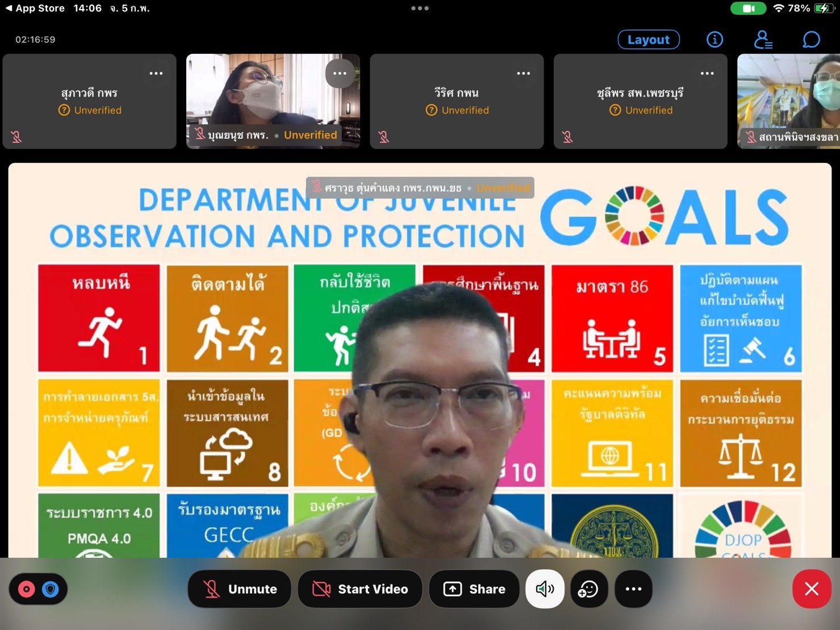
Task: Open the meeting info icon
Action: point(714,39)
